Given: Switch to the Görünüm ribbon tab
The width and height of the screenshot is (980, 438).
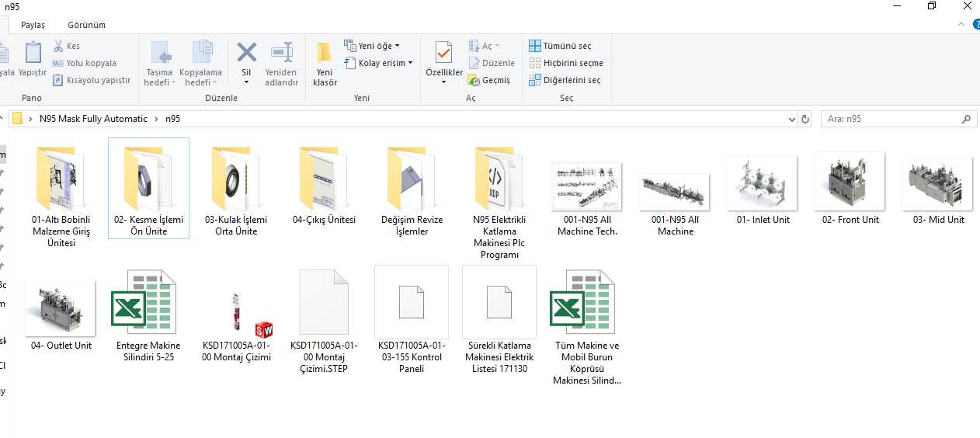Looking at the screenshot, I should coord(86,25).
